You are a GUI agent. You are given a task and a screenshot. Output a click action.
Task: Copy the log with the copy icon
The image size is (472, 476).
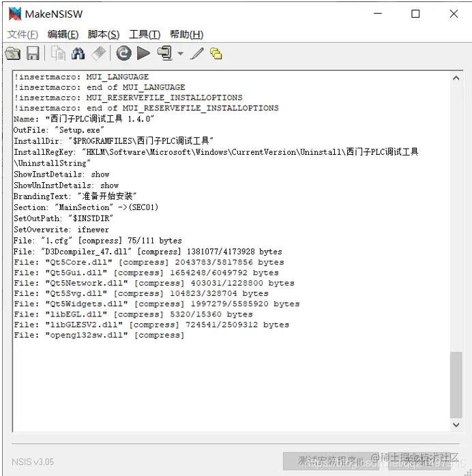[58, 53]
